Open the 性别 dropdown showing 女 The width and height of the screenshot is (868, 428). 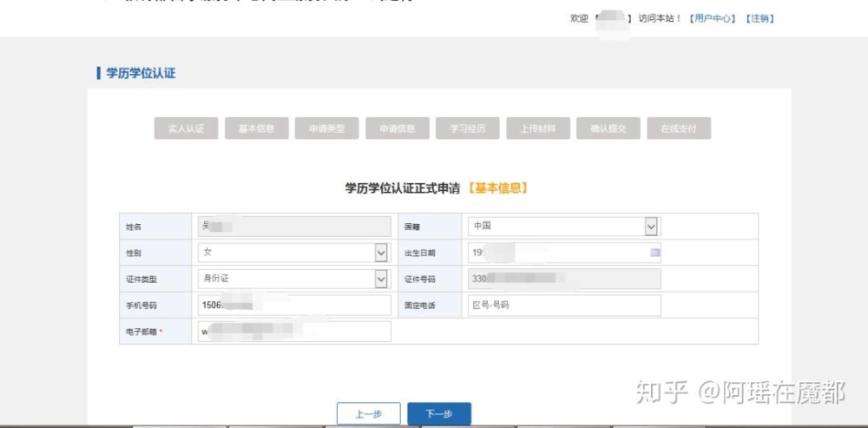(294, 253)
